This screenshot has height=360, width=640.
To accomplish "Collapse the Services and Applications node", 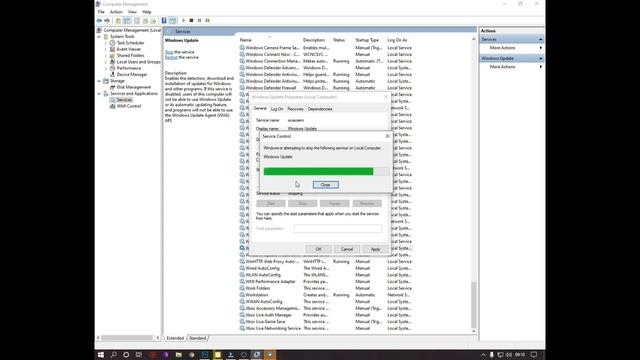I will point(99,93).
